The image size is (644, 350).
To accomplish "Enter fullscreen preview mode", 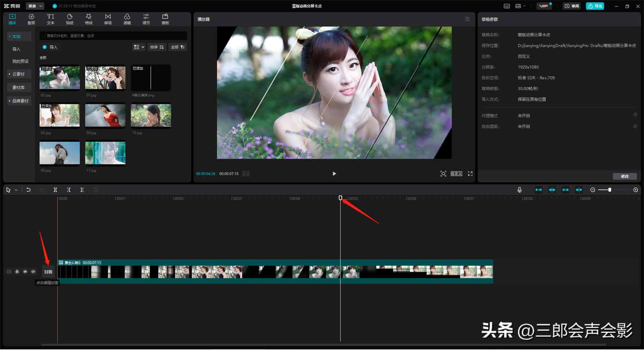I will click(x=470, y=174).
